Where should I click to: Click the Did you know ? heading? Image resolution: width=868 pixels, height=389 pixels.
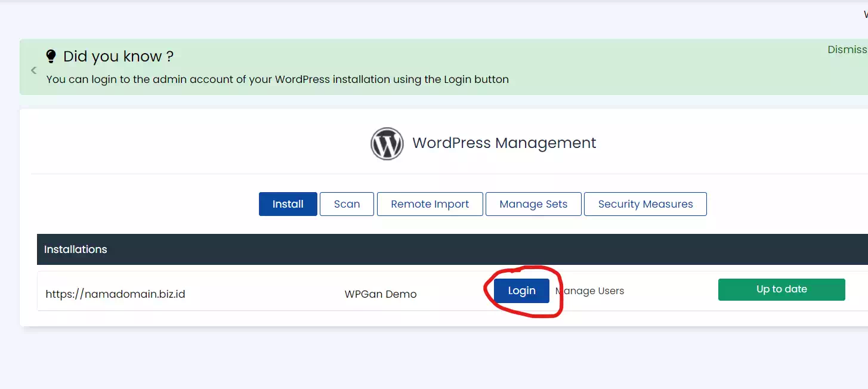pyautogui.click(x=118, y=57)
